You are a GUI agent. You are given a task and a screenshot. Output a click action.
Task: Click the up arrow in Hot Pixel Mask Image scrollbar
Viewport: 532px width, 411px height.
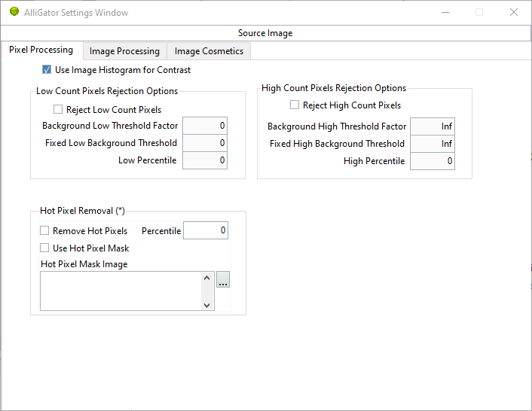click(x=206, y=279)
